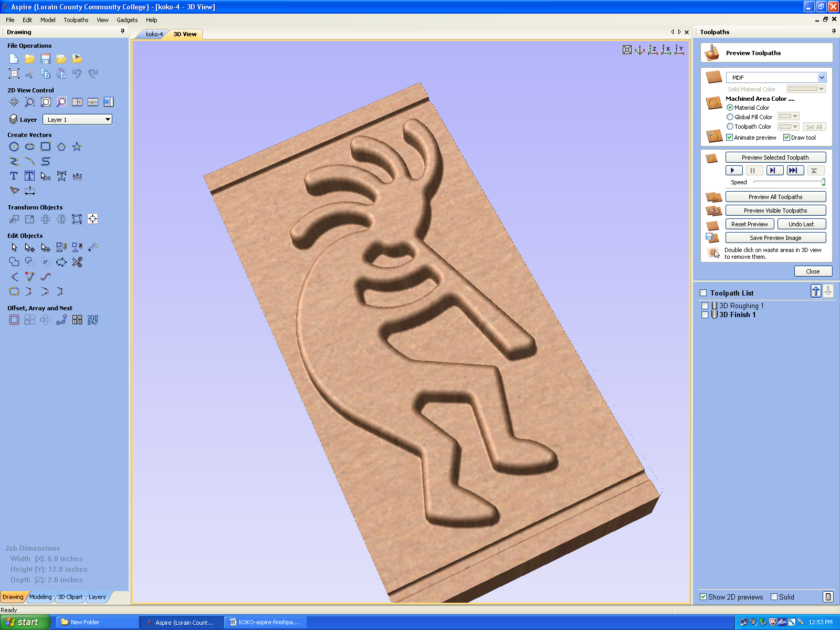Click Preview Visible Toolpaths button
The image size is (840, 630).
(775, 211)
